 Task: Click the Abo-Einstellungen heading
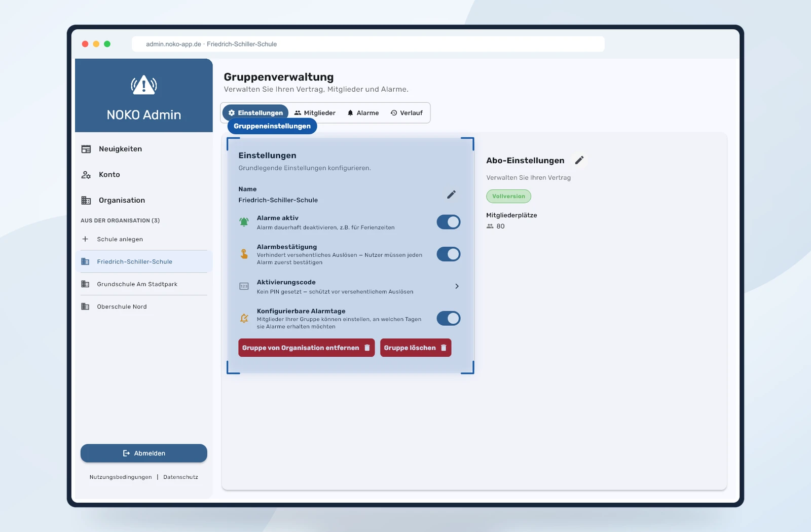(x=525, y=161)
